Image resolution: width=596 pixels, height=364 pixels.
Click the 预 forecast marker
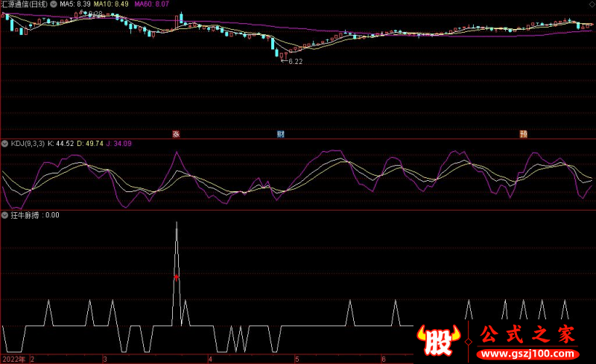pos(524,134)
